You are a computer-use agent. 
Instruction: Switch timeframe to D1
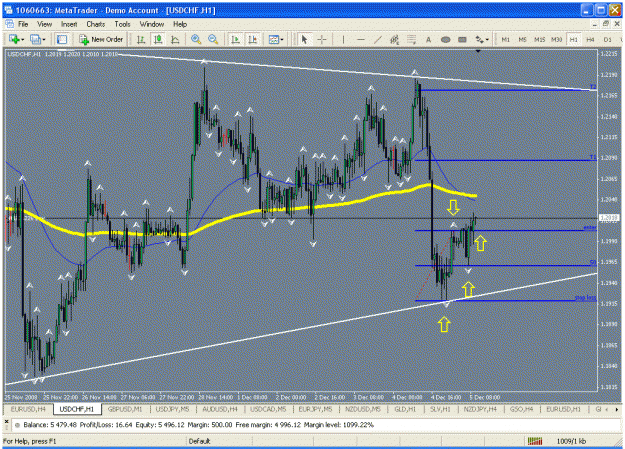(607, 39)
